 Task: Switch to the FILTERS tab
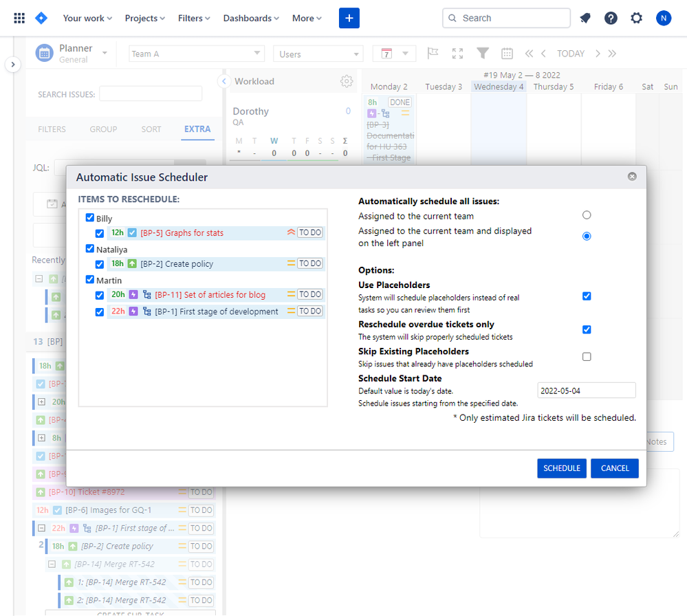[x=52, y=129]
